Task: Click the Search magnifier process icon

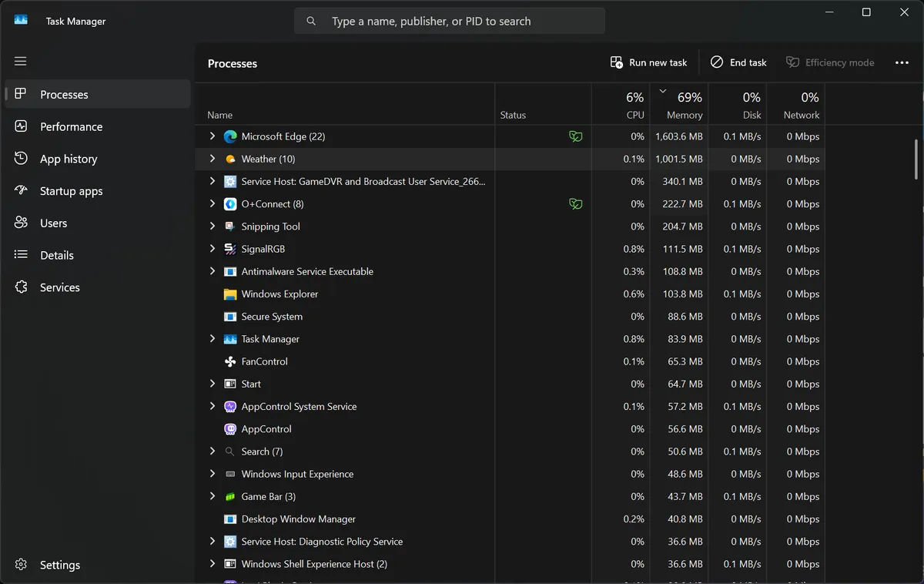Action: tap(229, 451)
